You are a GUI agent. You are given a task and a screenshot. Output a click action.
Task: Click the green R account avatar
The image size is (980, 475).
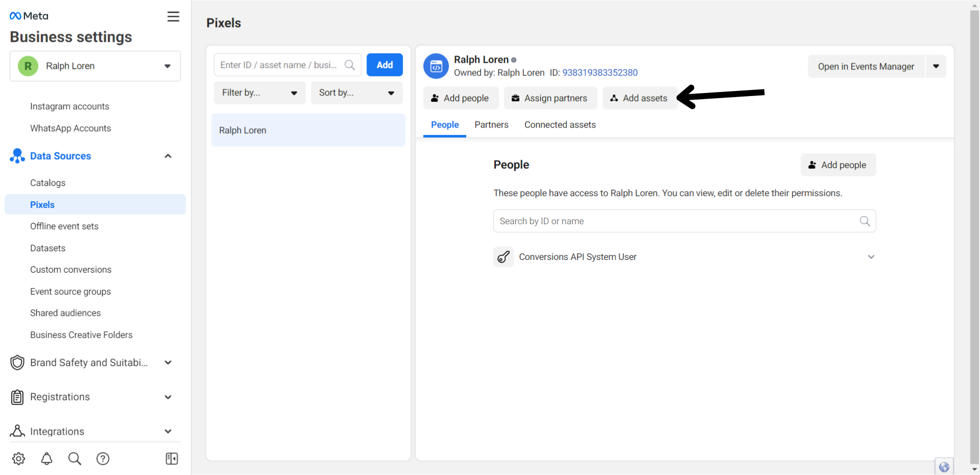(x=28, y=66)
